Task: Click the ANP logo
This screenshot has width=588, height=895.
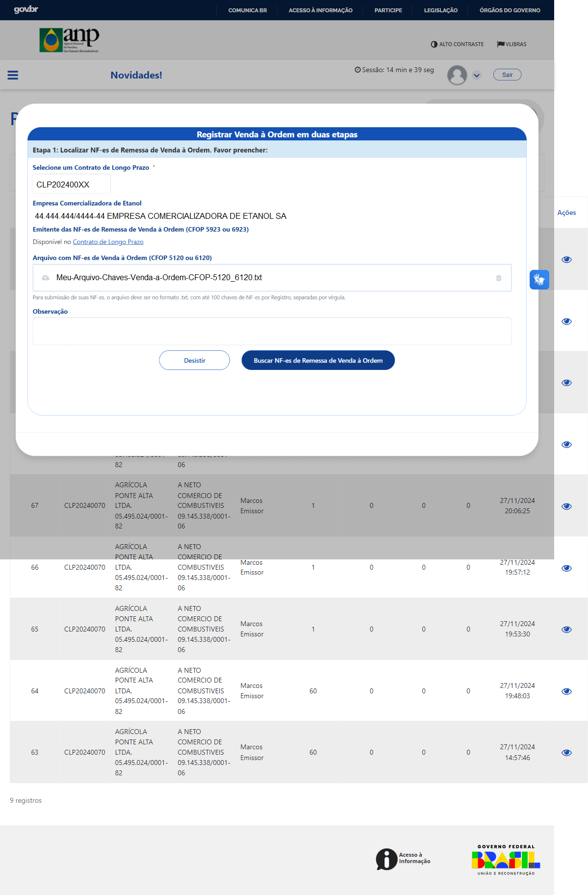Action: pos(69,40)
